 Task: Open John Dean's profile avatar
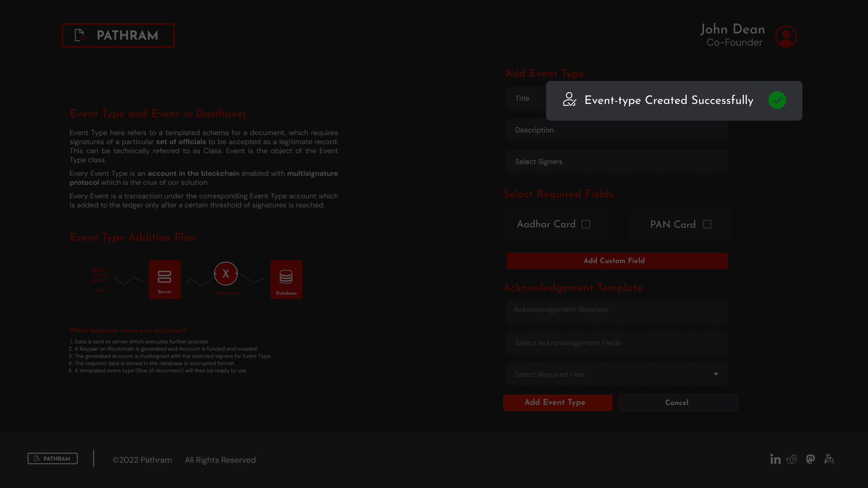[x=786, y=36]
